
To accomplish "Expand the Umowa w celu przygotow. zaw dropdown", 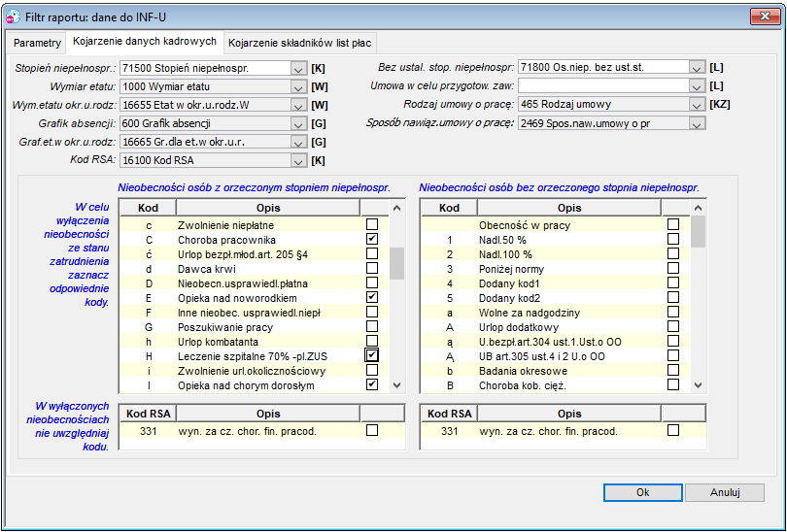I will point(697,86).
